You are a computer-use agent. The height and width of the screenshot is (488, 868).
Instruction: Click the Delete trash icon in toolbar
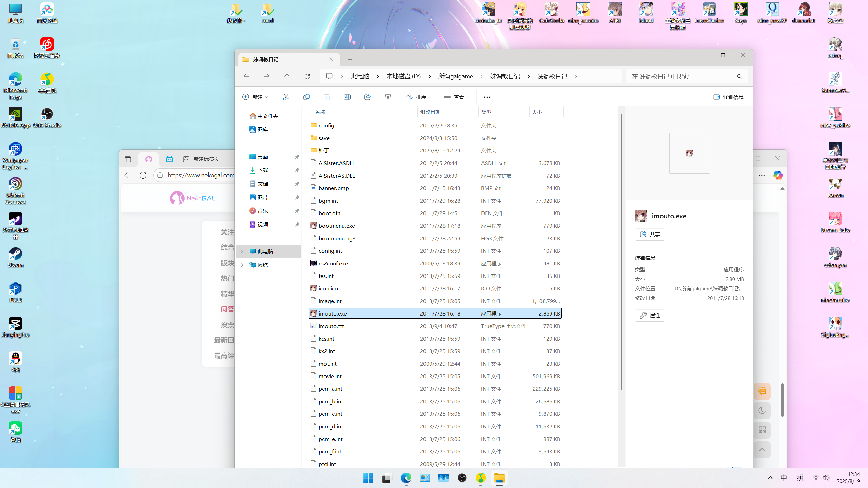tap(388, 97)
